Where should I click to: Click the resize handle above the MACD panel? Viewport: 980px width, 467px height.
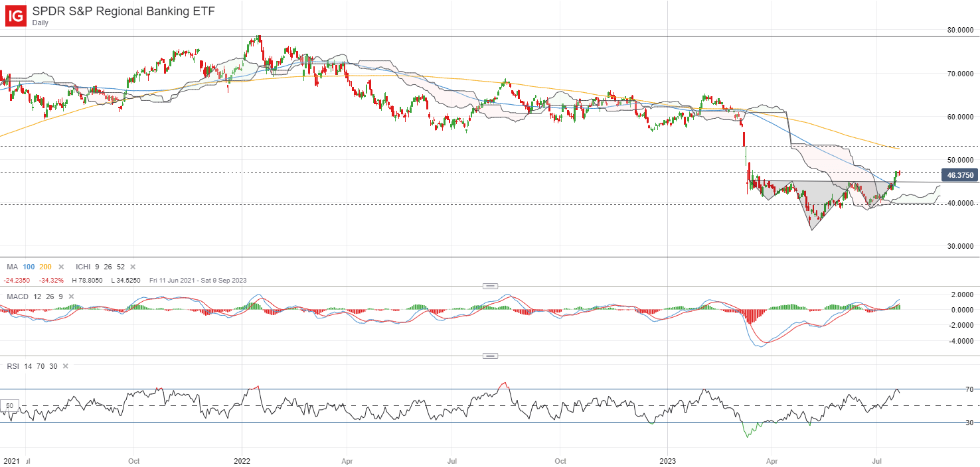(490, 286)
